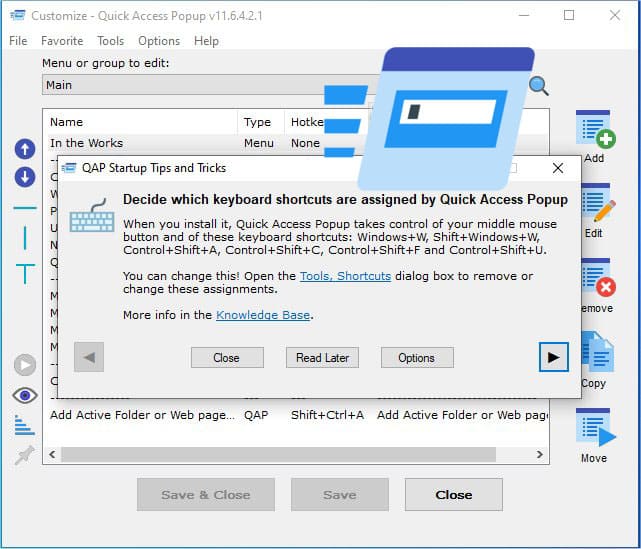The image size is (641, 549).
Task: Click the move item up arrow icon
Action: coord(25,149)
